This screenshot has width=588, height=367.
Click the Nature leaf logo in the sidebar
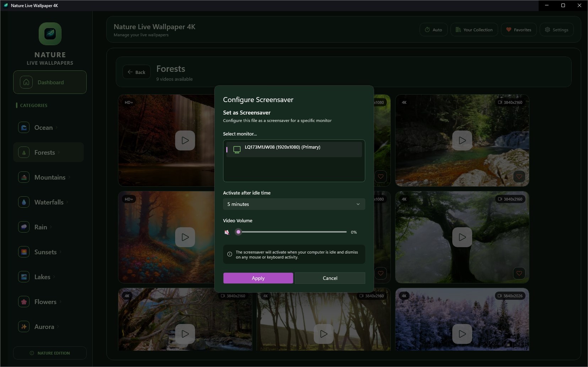click(x=50, y=34)
